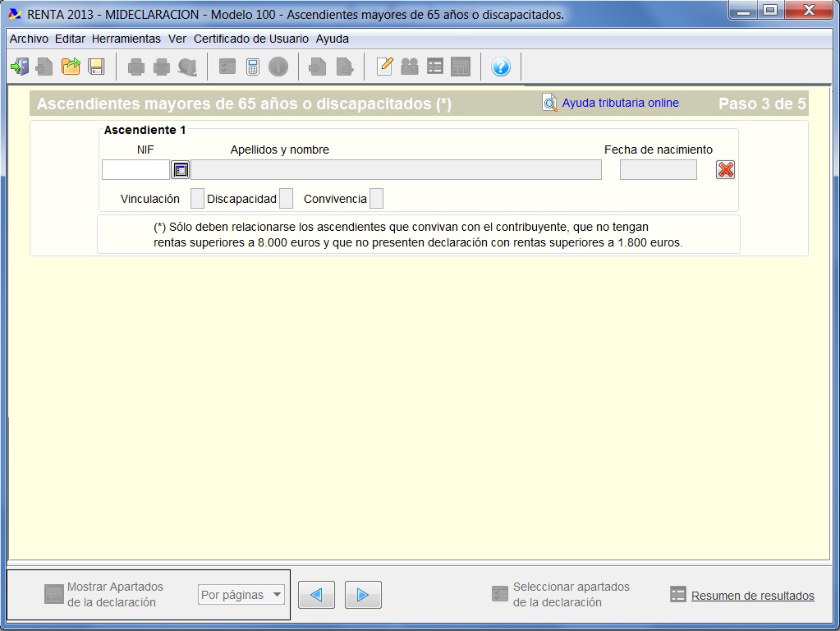Open the Certificado de Usuario menu
The image size is (840, 631).
251,39
